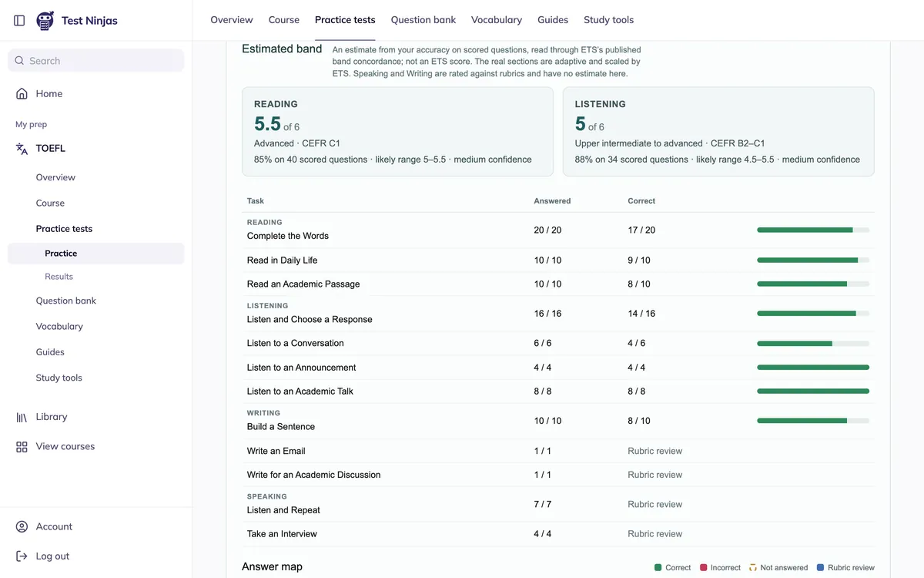924x578 pixels.
Task: Click the Test Ninjas brand name
Action: coord(89,21)
